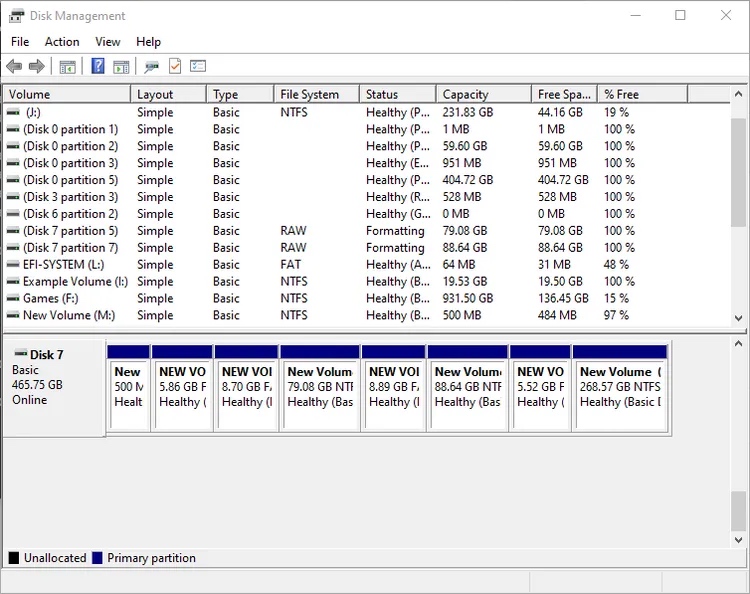Click the Forward arrow toolbar icon
The height and width of the screenshot is (594, 750).
pyautogui.click(x=37, y=66)
